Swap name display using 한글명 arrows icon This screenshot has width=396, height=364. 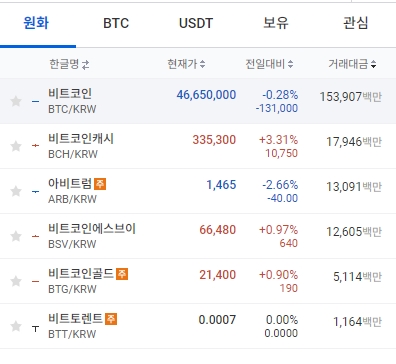86,64
